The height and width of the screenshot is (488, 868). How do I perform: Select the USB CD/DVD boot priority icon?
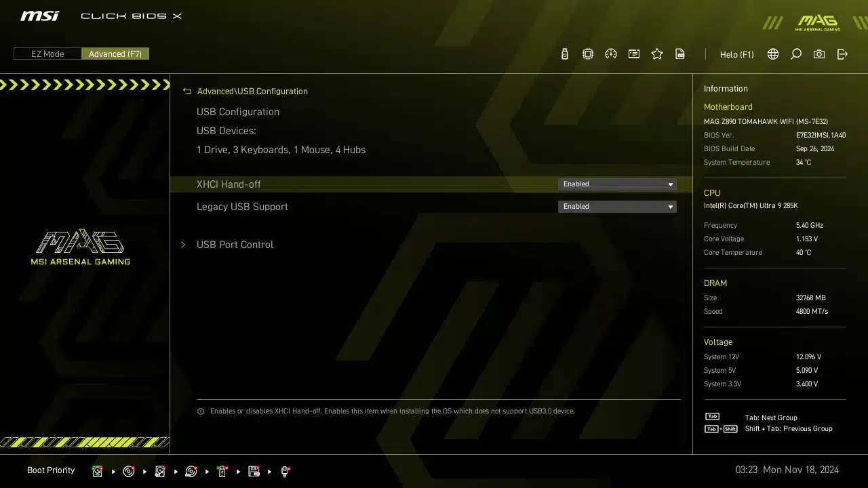coord(191,471)
